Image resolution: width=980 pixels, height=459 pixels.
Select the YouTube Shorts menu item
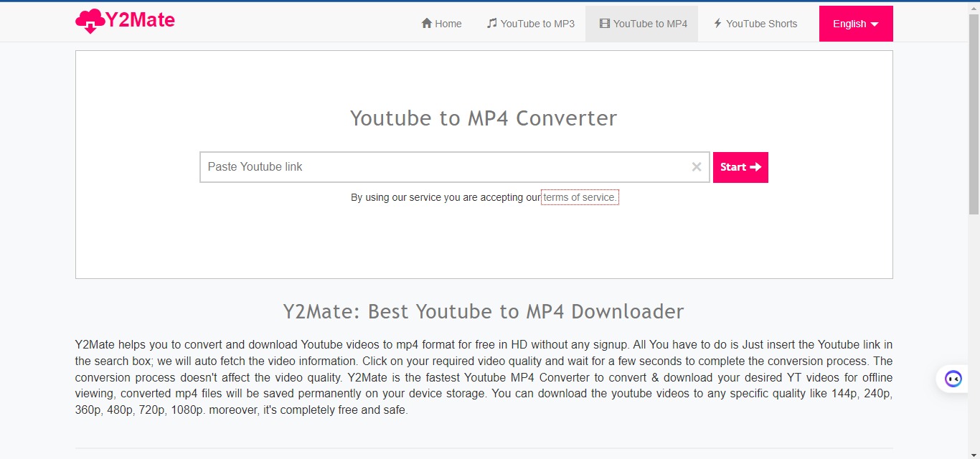(761, 23)
